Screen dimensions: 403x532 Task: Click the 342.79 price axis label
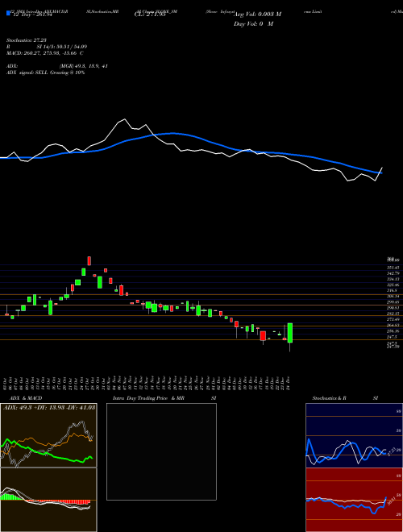(x=393, y=273)
